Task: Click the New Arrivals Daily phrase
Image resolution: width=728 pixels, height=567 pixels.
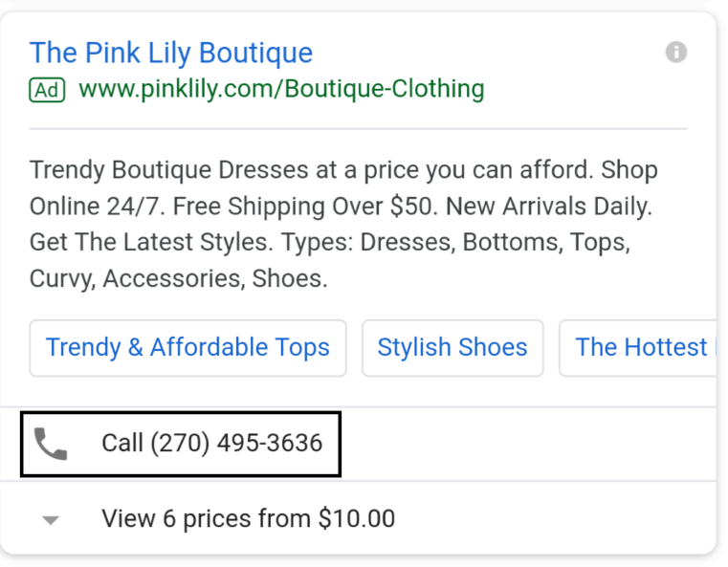Action: (x=549, y=206)
